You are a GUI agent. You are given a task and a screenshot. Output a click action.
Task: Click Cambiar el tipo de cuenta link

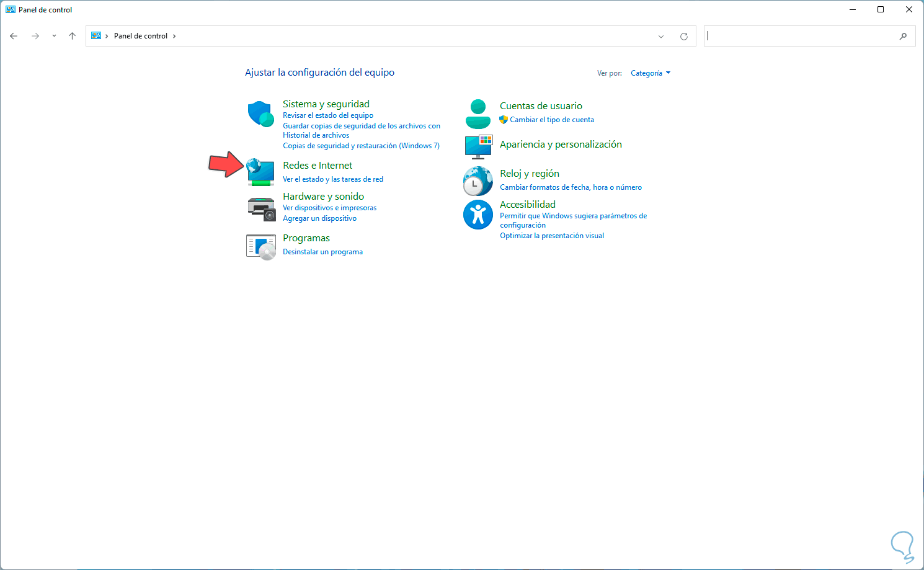click(552, 120)
